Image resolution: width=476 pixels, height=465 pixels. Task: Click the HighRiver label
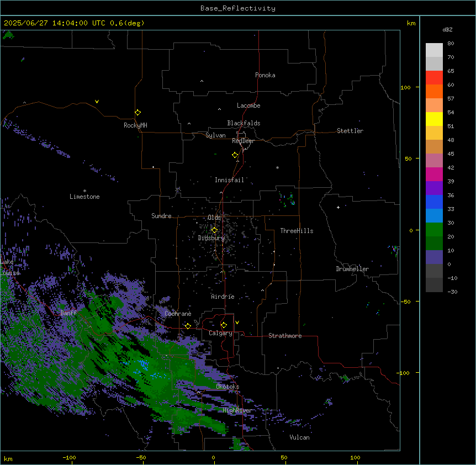tap(237, 410)
